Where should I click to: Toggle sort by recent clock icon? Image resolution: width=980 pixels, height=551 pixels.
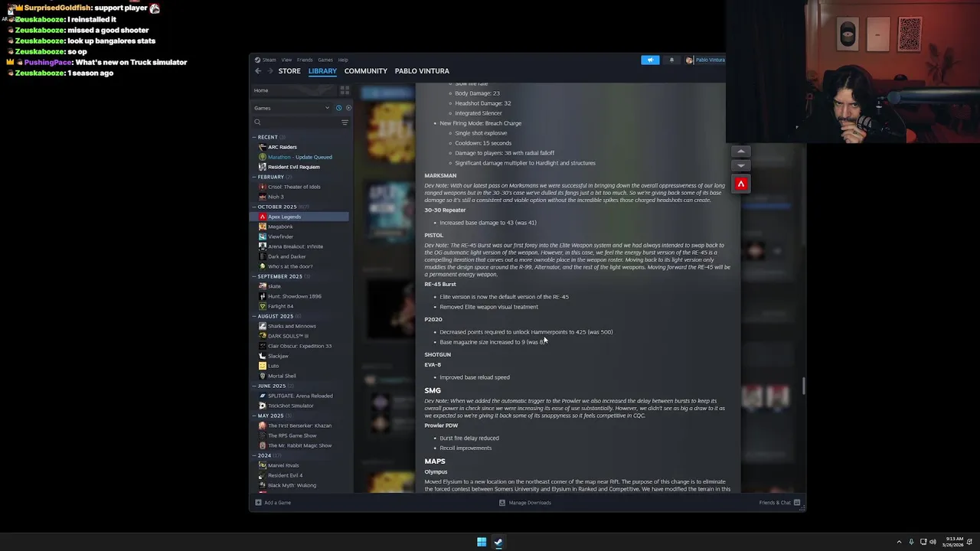(x=338, y=108)
